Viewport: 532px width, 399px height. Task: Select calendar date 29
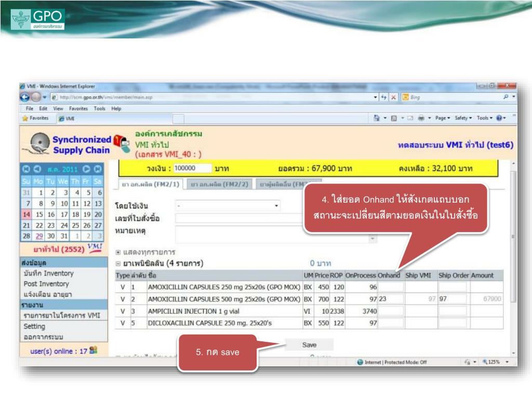[x=39, y=236]
